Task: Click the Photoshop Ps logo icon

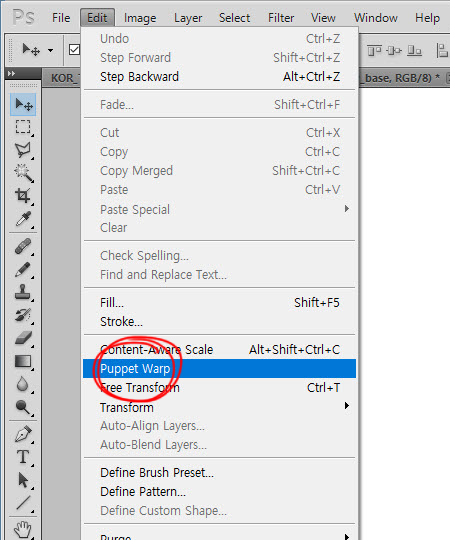Action: coord(23,17)
